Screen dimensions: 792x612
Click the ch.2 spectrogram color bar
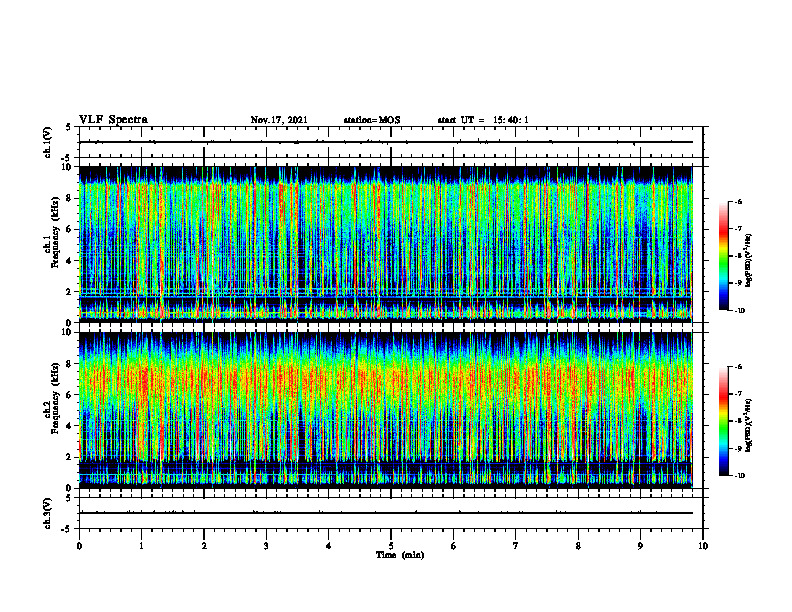point(723,421)
